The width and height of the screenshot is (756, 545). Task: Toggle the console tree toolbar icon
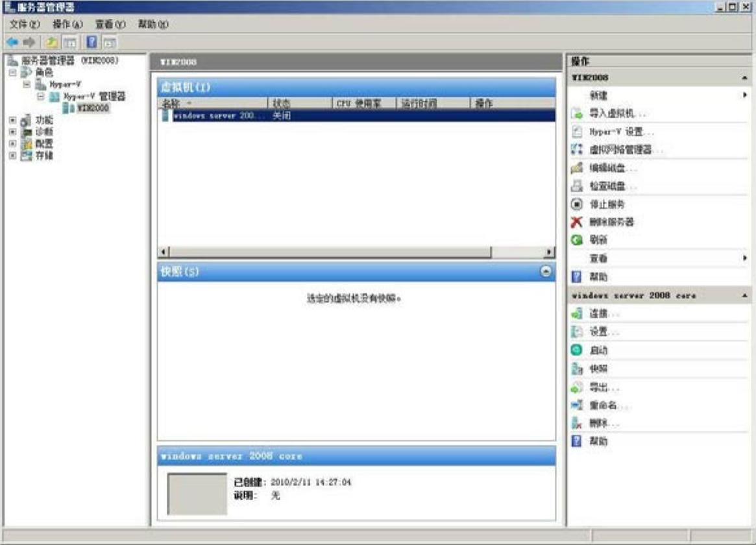click(x=70, y=42)
